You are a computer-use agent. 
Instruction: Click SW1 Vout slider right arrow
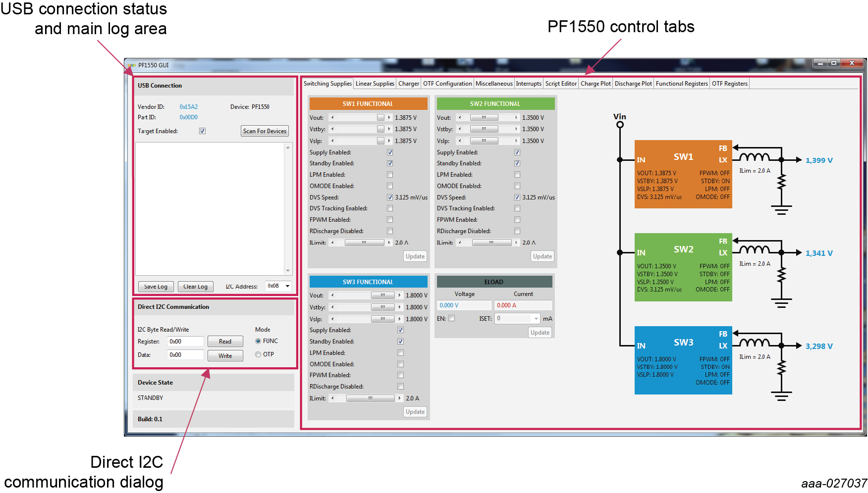coord(389,118)
